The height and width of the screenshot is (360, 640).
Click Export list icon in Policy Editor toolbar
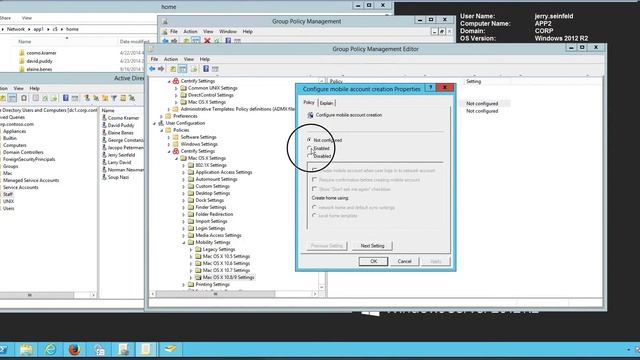point(194,69)
